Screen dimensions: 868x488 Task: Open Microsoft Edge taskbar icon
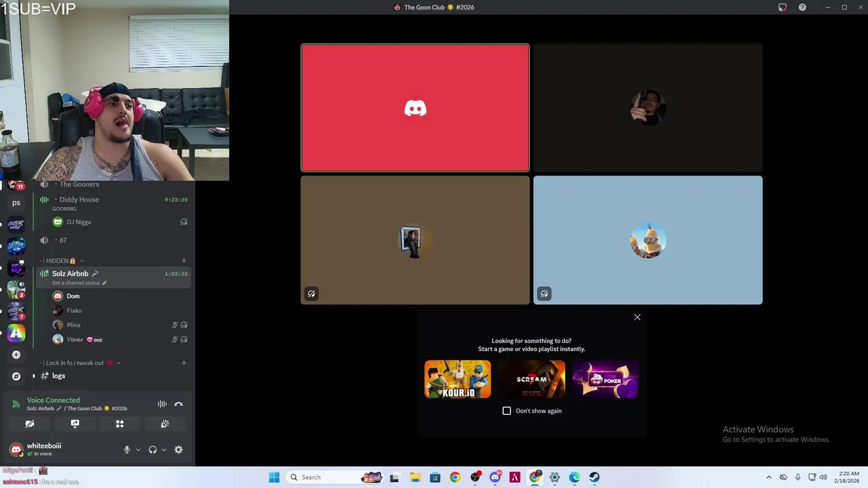tap(574, 477)
